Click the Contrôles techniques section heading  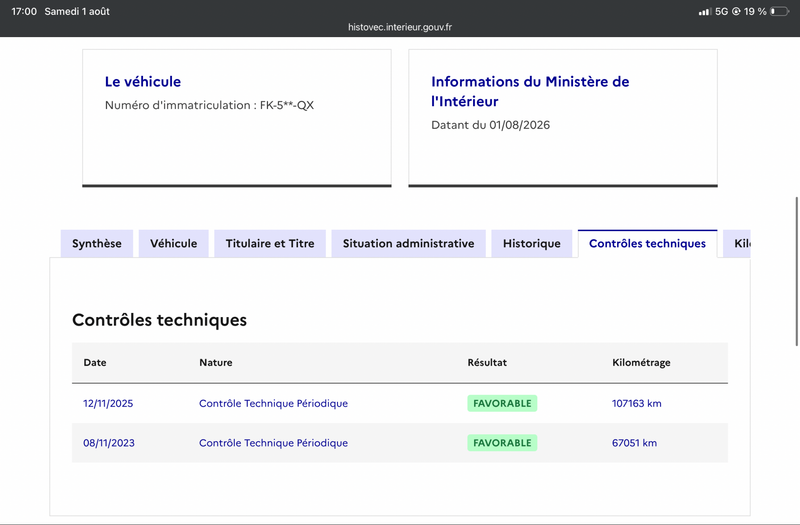pos(160,320)
